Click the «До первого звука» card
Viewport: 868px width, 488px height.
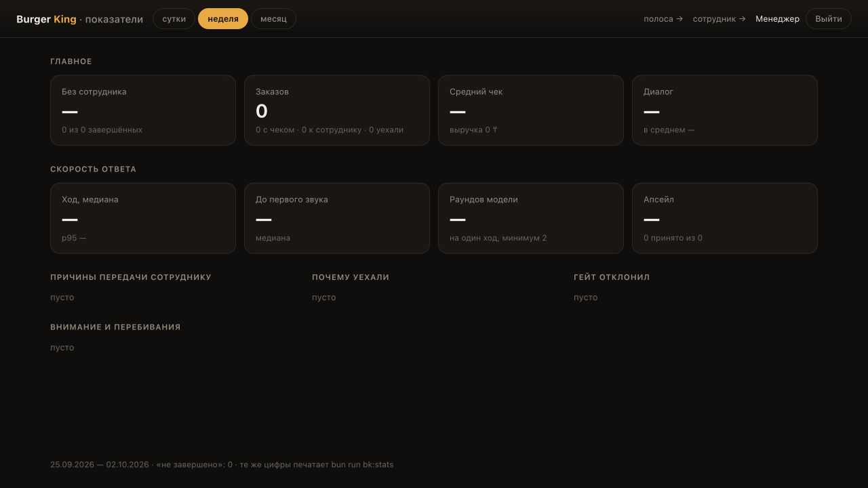click(x=337, y=218)
